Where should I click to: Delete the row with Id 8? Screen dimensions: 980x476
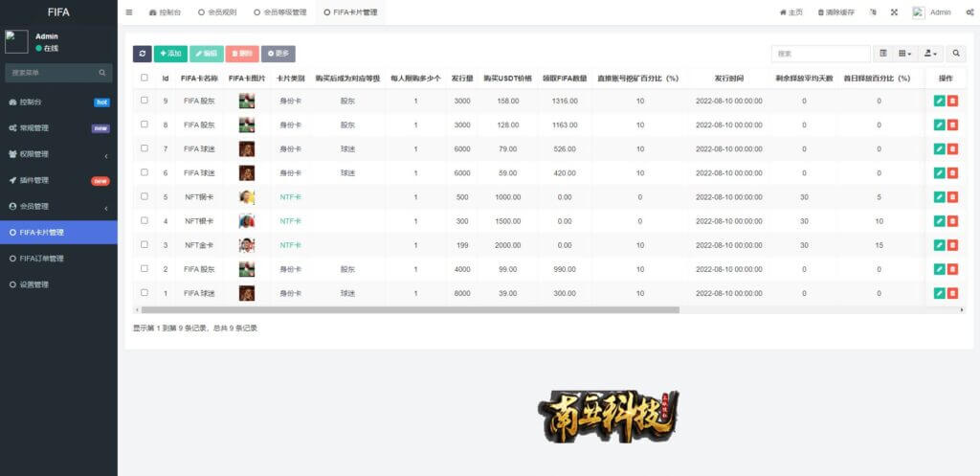coord(952,125)
